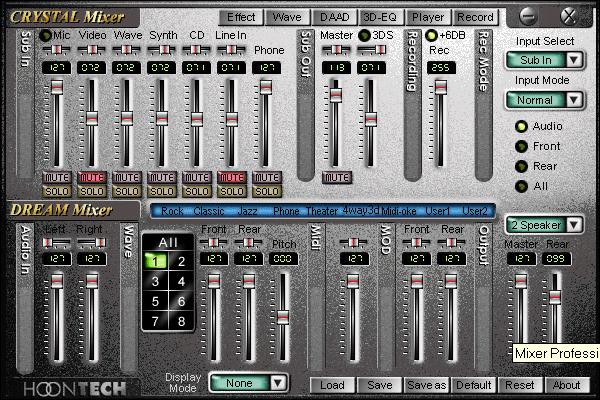The height and width of the screenshot is (400, 600).
Task: Click the About button
Action: (x=566, y=385)
